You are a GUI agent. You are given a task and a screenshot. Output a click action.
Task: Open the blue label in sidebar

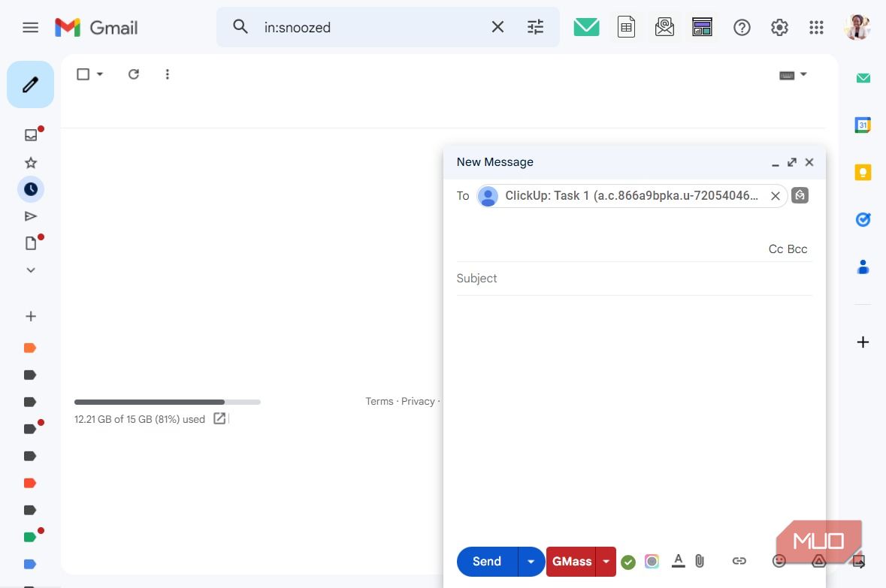(x=30, y=564)
